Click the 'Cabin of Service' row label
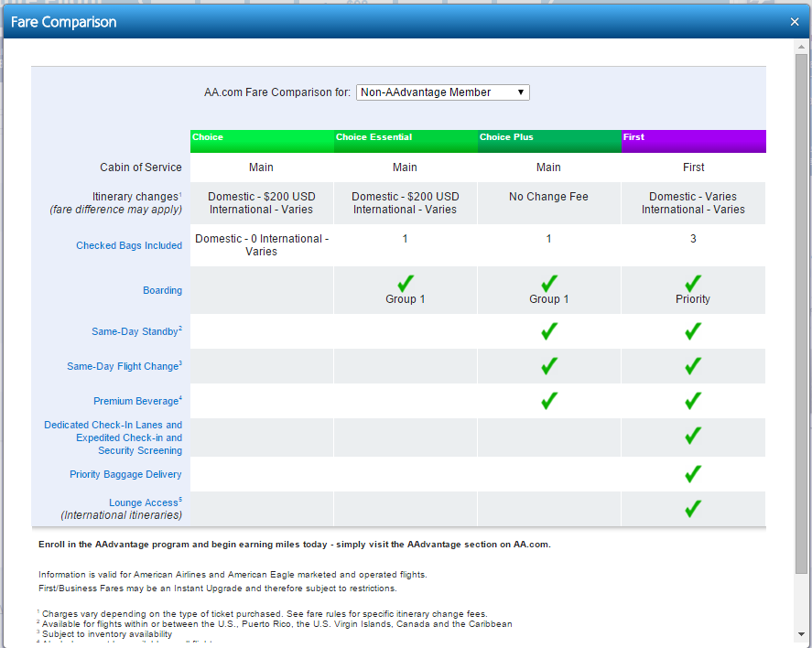This screenshot has width=812, height=648. pos(141,167)
